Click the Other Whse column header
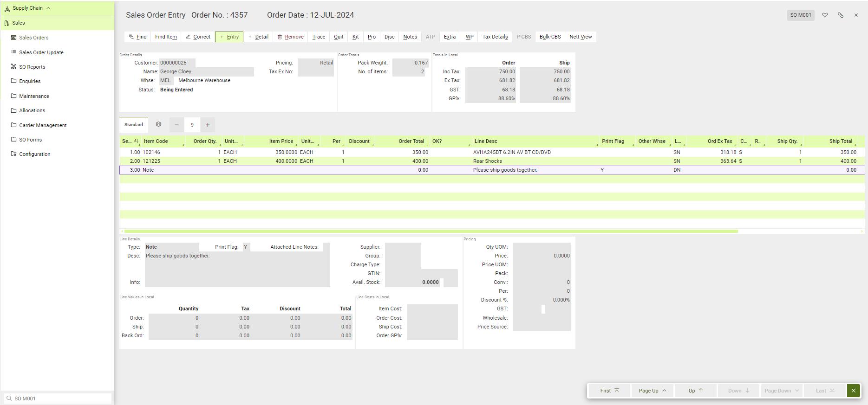Viewport: 868px width, 405px height. point(653,141)
